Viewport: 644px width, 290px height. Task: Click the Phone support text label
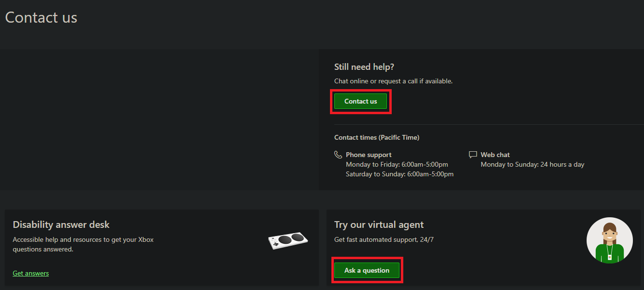(x=368, y=154)
